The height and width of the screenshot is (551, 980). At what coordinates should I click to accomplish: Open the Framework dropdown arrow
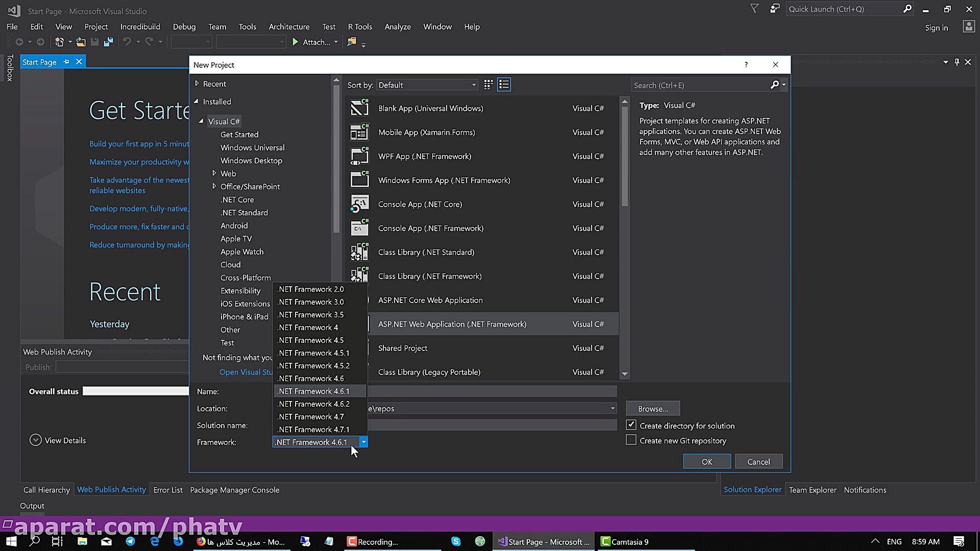click(363, 442)
